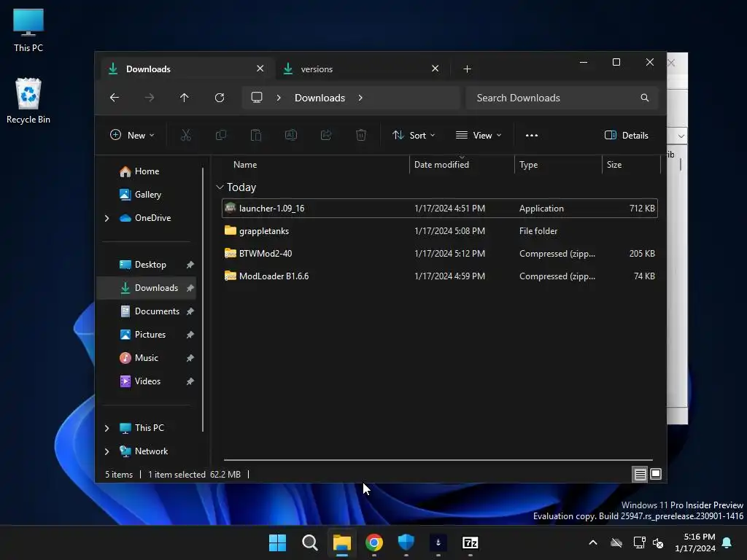The image size is (747, 560).
Task: Switch to the versions tab
Action: 363,69
